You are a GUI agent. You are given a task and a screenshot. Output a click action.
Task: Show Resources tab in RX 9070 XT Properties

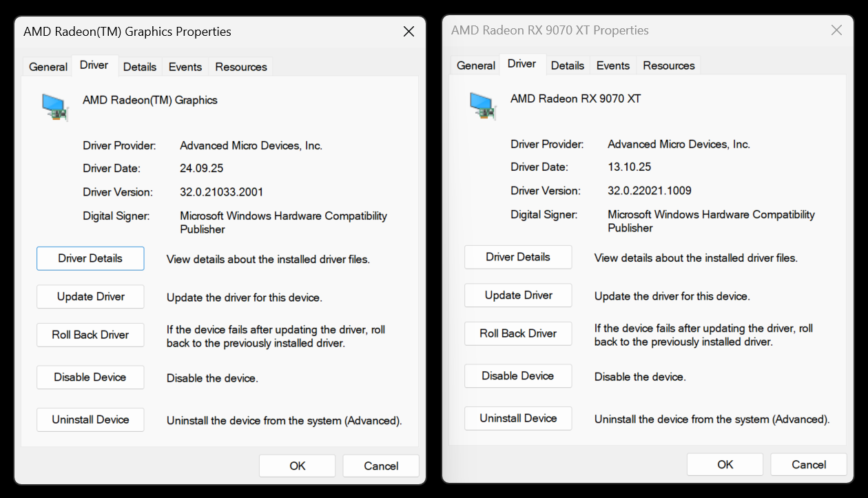tap(669, 65)
